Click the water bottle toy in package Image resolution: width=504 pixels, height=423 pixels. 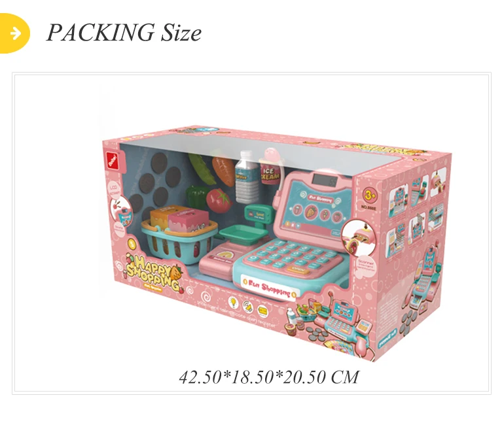[x=246, y=177]
